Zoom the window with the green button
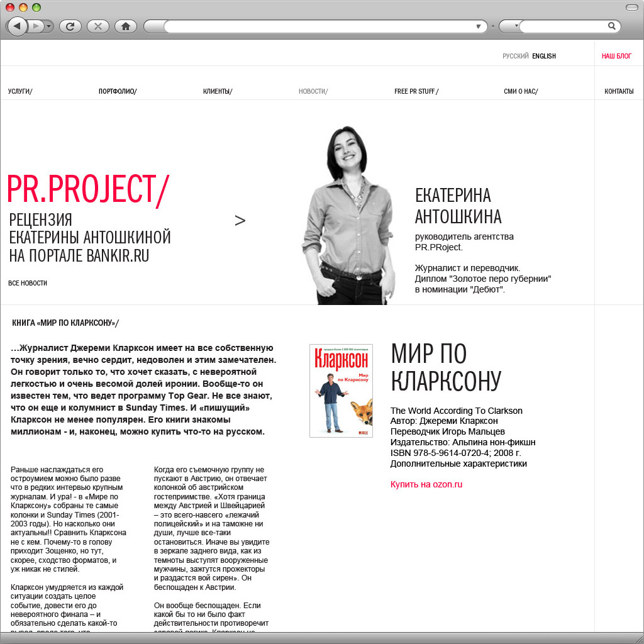The image size is (644, 644). pos(36,8)
